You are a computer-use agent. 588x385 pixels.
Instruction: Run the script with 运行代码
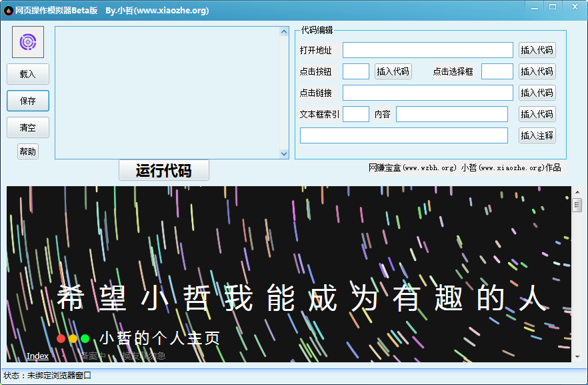pyautogui.click(x=164, y=170)
